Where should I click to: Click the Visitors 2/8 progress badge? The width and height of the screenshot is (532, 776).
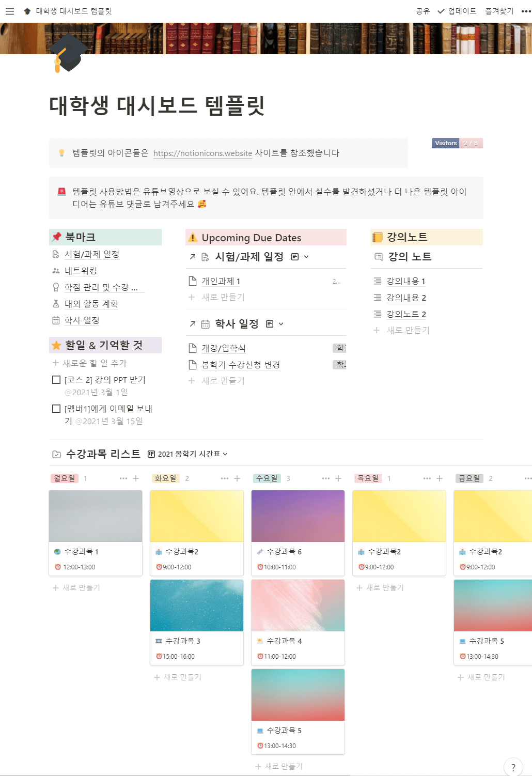pos(457,143)
